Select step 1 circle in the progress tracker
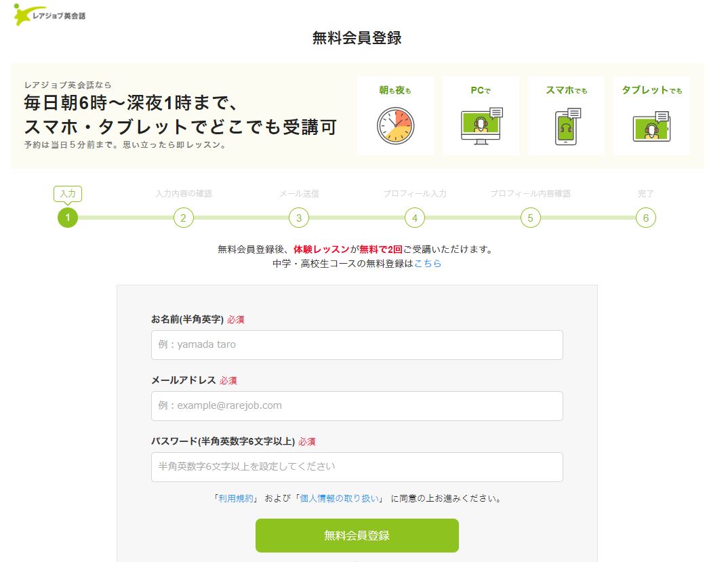Screen dimensions: 728x562 [68, 218]
